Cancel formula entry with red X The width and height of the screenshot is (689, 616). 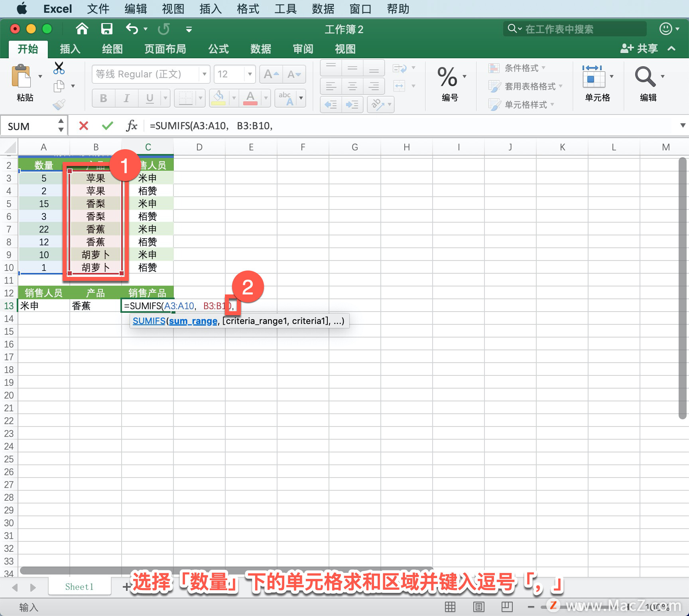(x=84, y=126)
